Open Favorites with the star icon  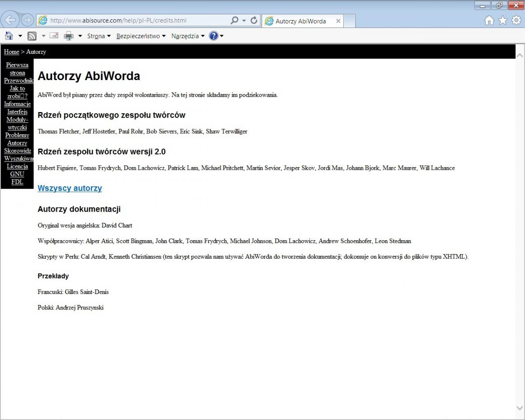[503, 21]
